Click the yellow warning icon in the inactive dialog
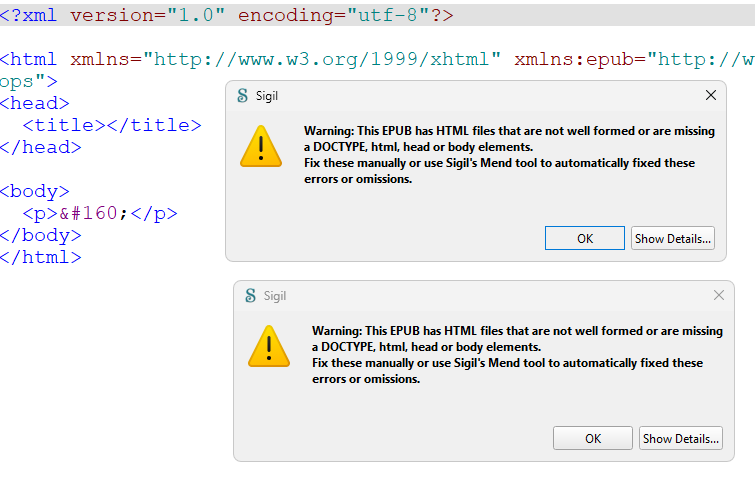Screen dimensions: 755x487 click(x=269, y=346)
